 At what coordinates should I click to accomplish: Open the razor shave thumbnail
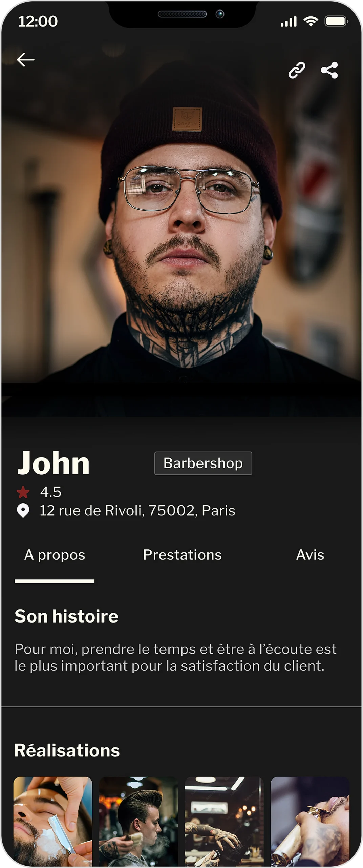point(53,821)
